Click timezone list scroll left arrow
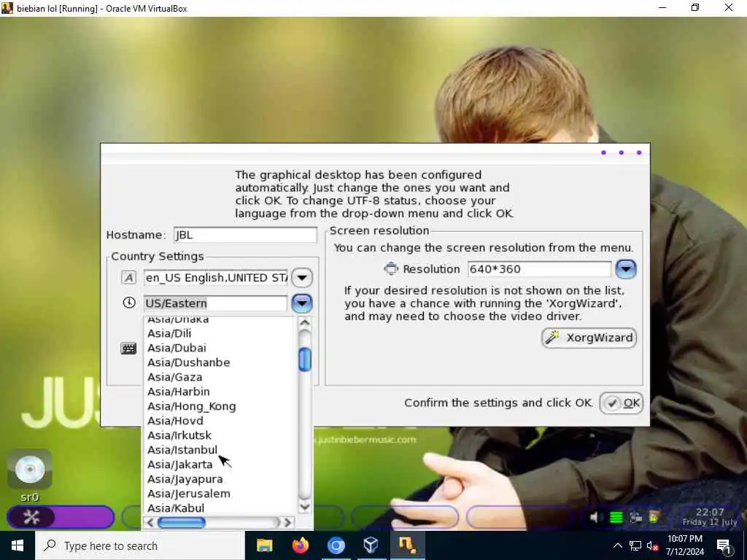This screenshot has width=747, height=560. click(150, 523)
